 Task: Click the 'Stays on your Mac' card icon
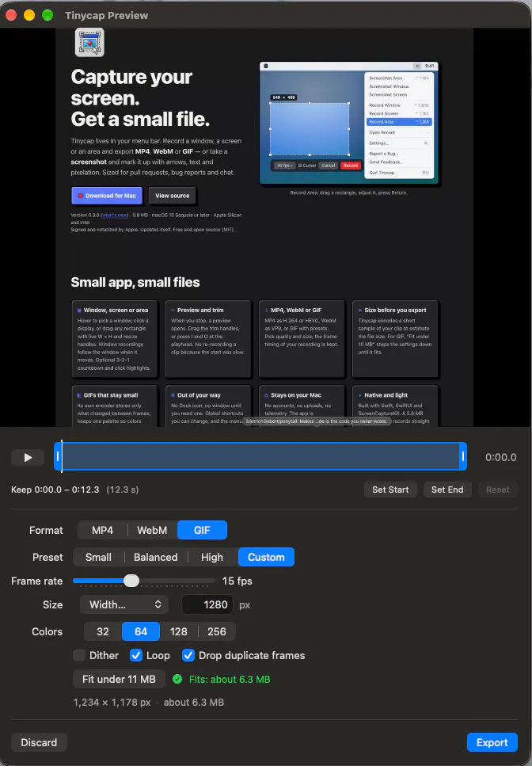pyautogui.click(x=267, y=395)
